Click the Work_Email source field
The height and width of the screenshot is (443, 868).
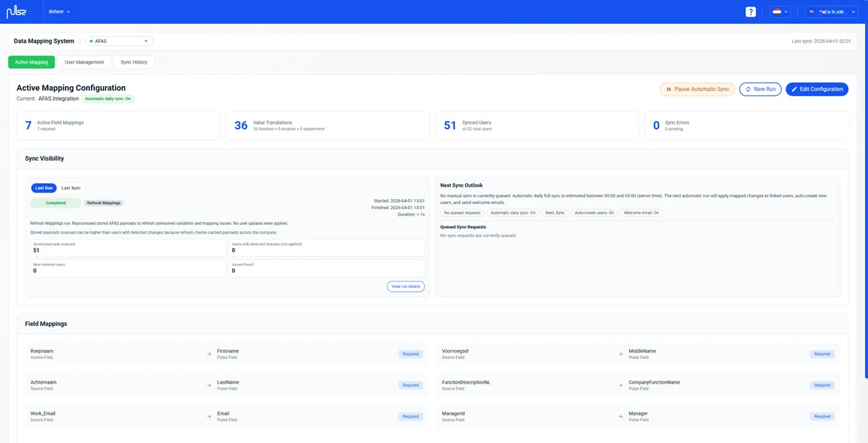[x=43, y=416]
